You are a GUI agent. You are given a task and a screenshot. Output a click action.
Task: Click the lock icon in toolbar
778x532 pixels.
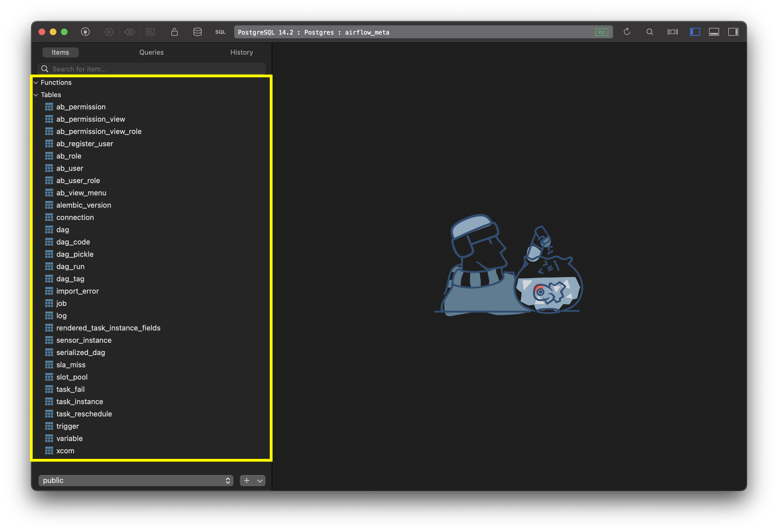coord(175,32)
